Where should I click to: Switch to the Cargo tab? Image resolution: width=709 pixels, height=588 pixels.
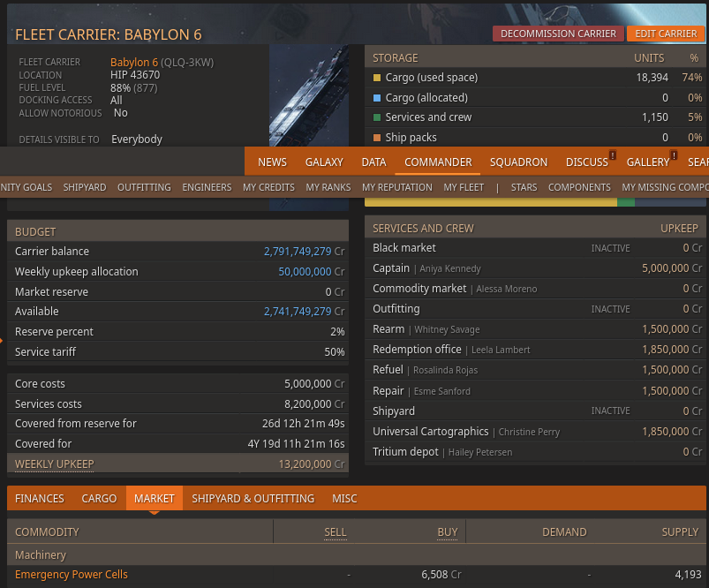[99, 499]
